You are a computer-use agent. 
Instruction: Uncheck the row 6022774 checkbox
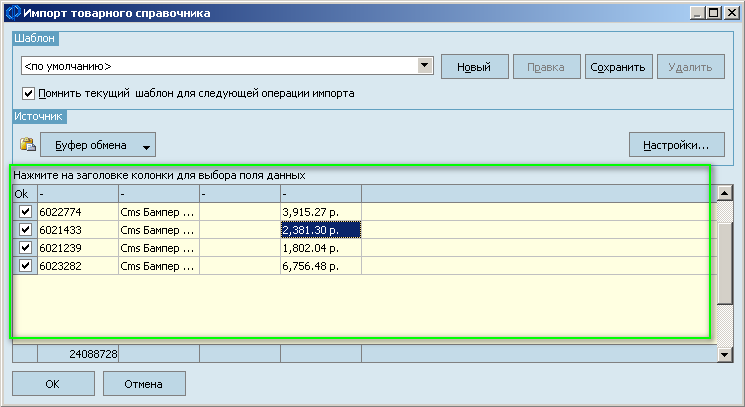[x=25, y=212]
